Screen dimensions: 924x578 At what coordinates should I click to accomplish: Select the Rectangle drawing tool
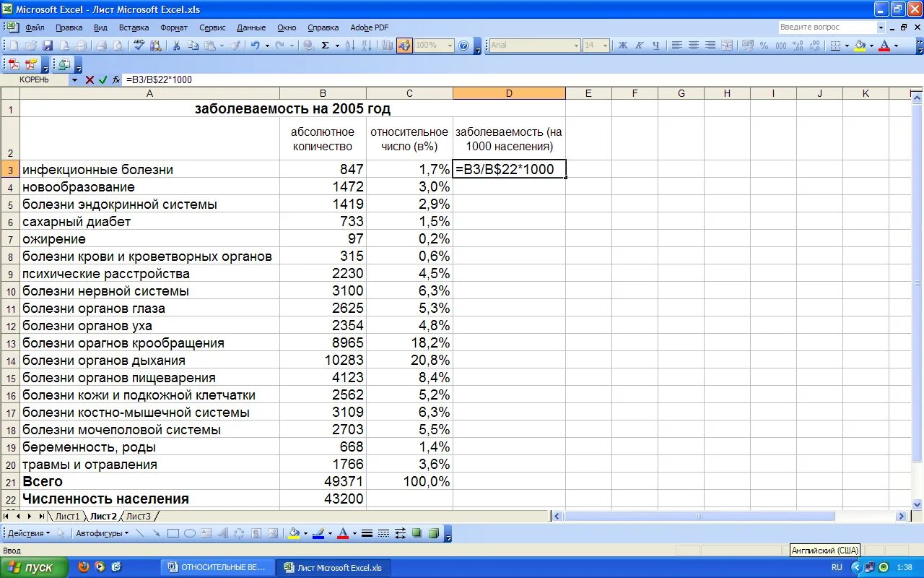click(x=173, y=534)
